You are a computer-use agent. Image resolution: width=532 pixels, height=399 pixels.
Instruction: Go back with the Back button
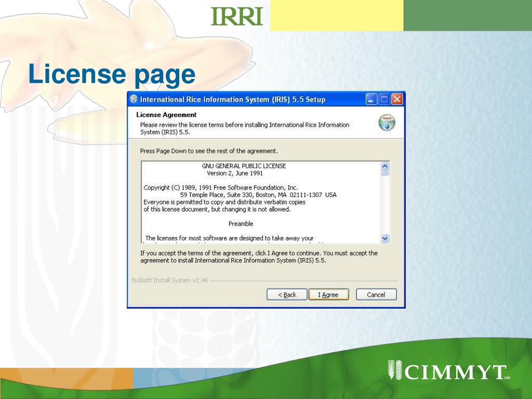(x=287, y=295)
